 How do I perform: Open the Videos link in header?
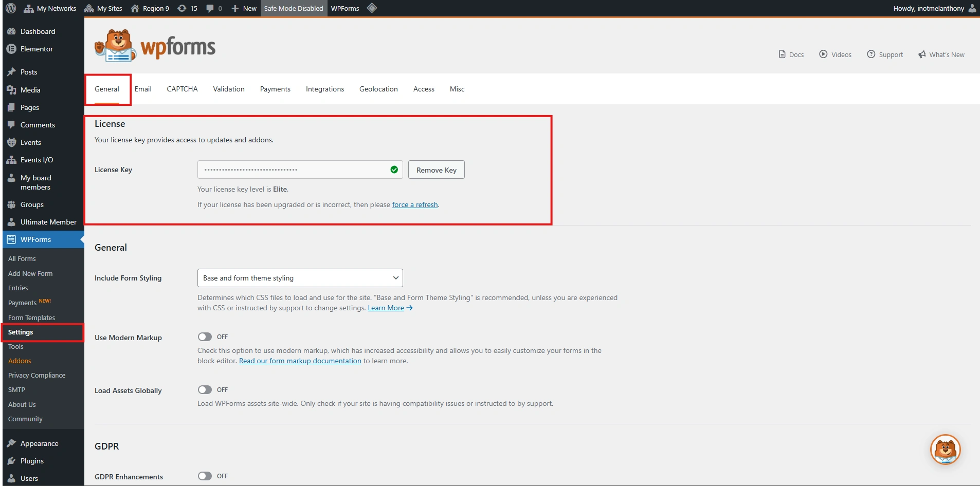point(836,54)
